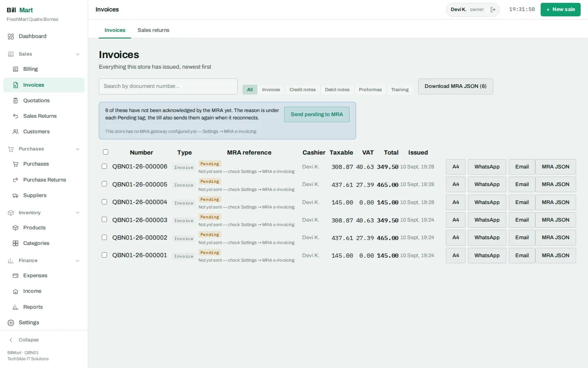Click the Collapse sidebar chevron icon
Viewport: 588px width, 368px height.
pyautogui.click(x=11, y=340)
